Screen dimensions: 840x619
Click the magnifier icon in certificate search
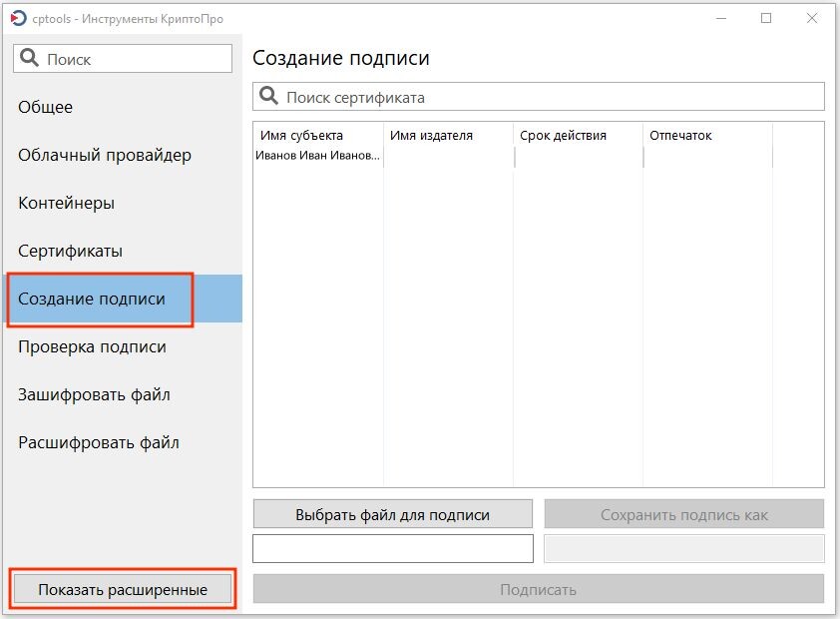click(x=270, y=96)
